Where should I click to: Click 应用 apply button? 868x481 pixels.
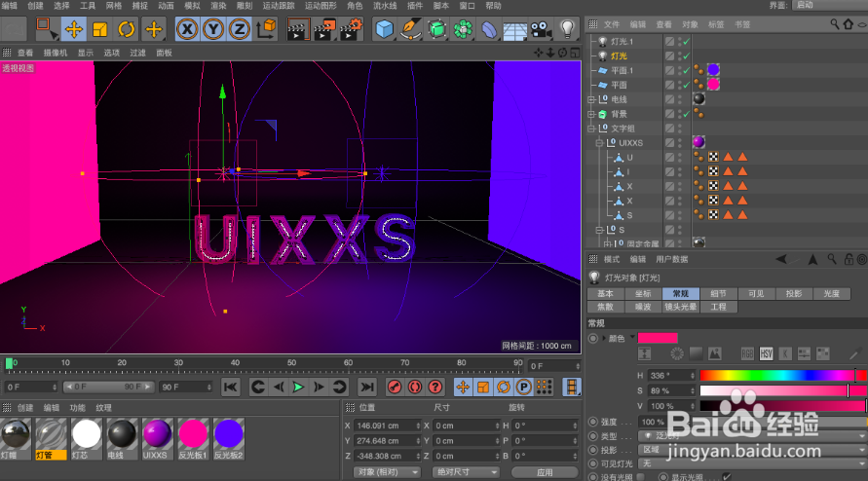[x=545, y=472]
